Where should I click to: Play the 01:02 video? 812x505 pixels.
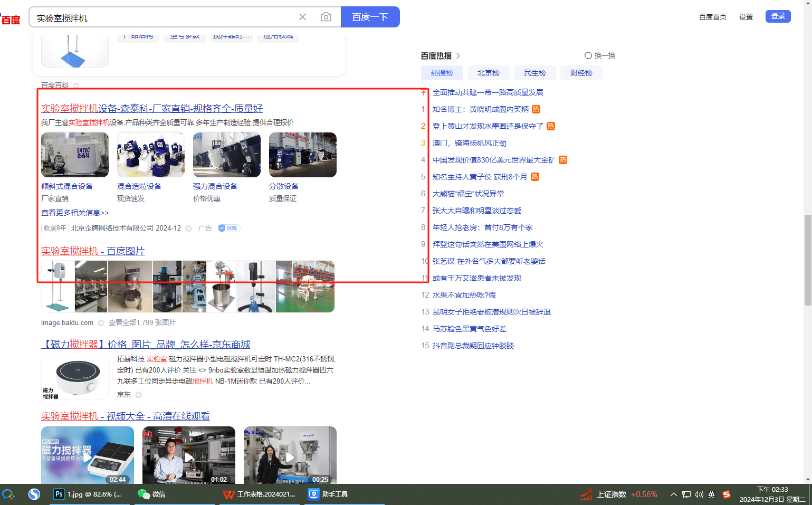pos(189,455)
